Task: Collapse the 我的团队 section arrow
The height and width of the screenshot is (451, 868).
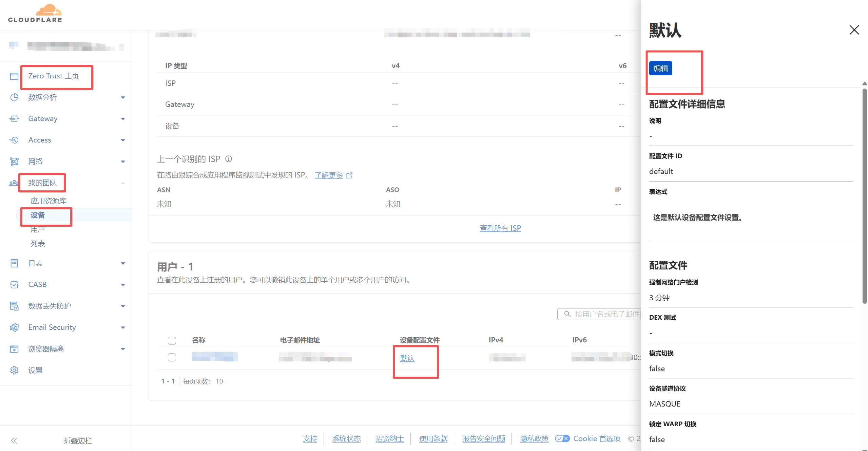Action: [x=123, y=183]
